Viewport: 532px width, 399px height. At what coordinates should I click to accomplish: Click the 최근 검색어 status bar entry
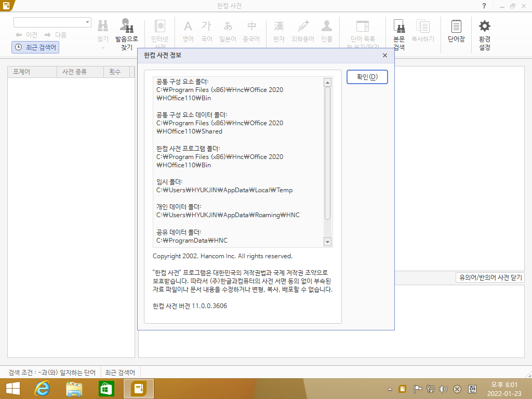click(120, 373)
